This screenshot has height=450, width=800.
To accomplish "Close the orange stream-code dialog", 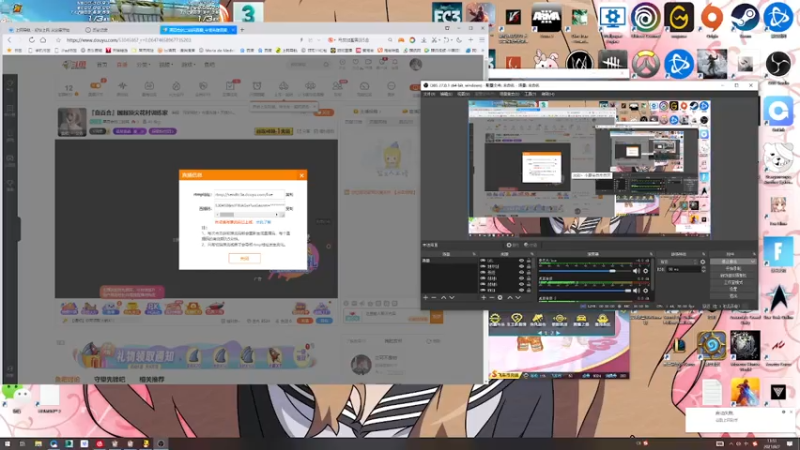I will pyautogui.click(x=302, y=175).
